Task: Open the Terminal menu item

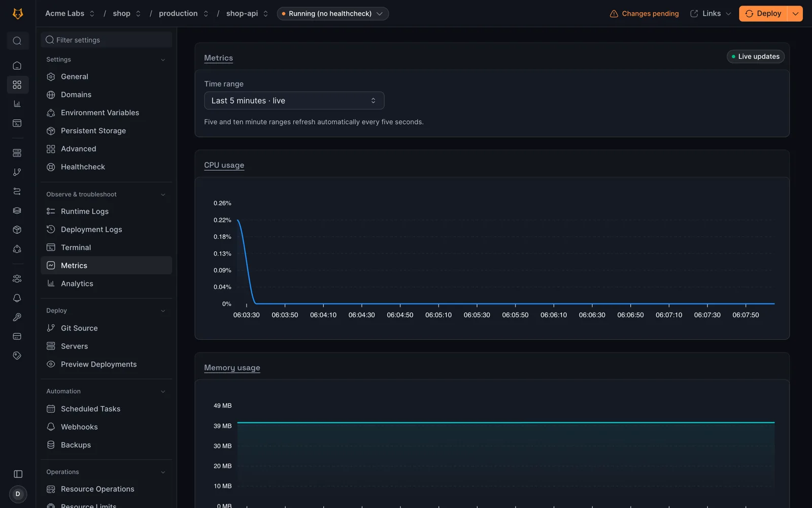Action: pos(107,247)
